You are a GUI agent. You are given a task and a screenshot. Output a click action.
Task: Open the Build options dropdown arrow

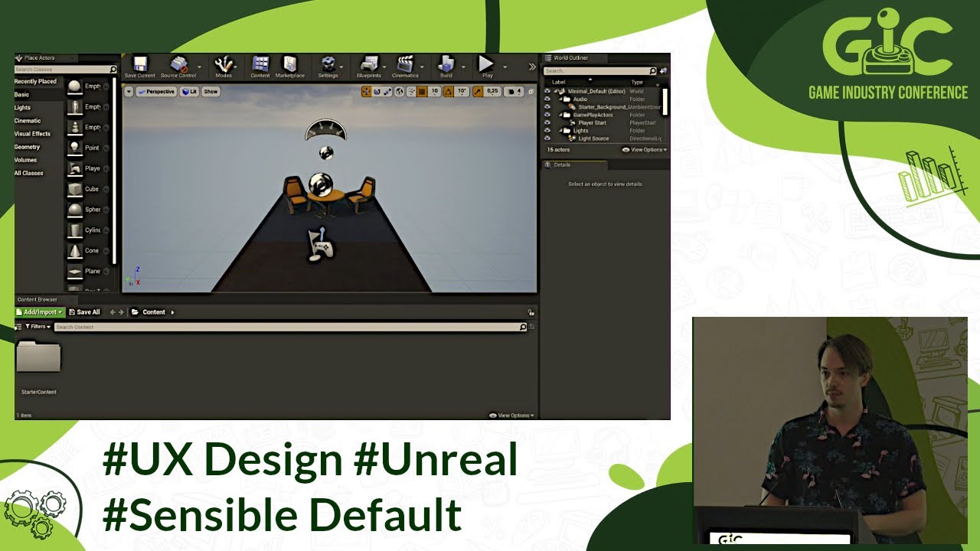click(x=463, y=67)
